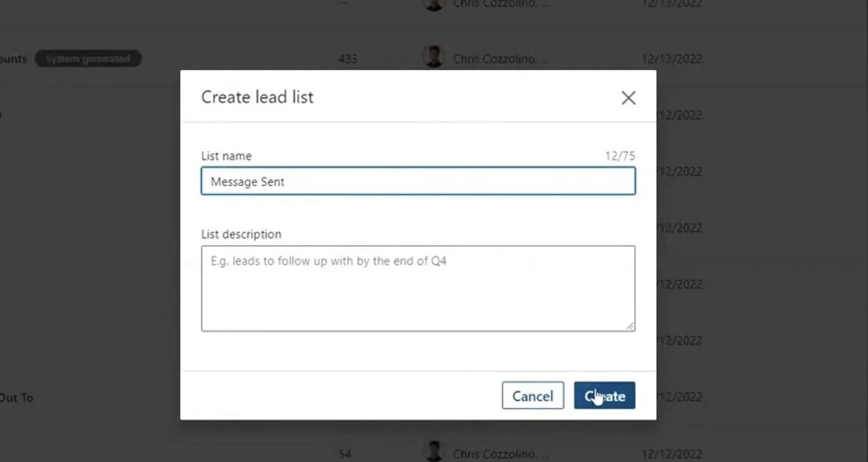Click the 54 count in bottom row

[x=345, y=454]
